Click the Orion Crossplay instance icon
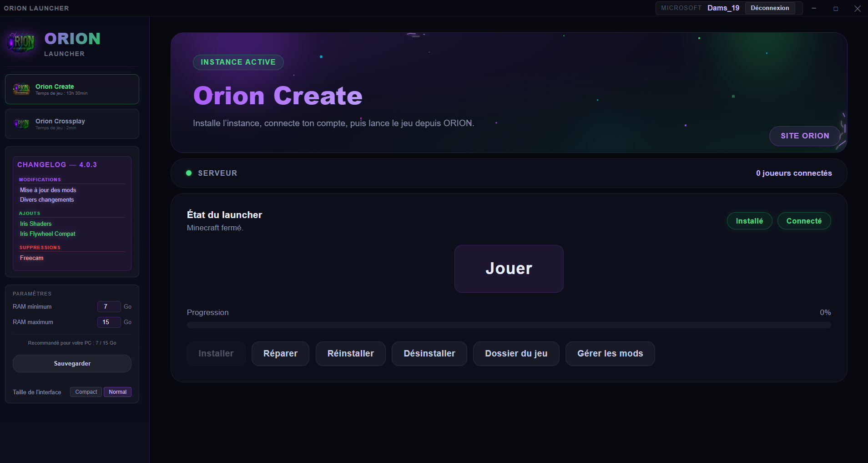Image resolution: width=868 pixels, height=463 pixels. tap(21, 123)
